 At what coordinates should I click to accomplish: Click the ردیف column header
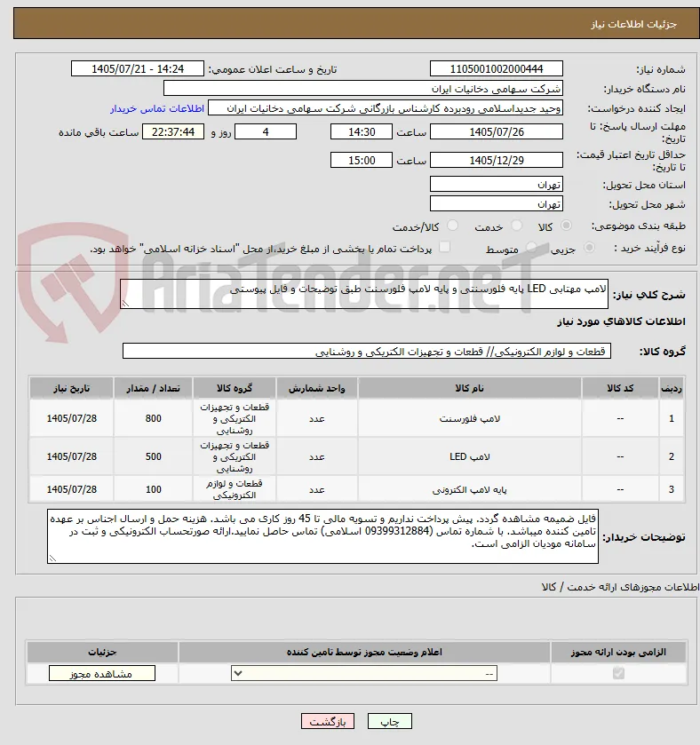point(671,388)
